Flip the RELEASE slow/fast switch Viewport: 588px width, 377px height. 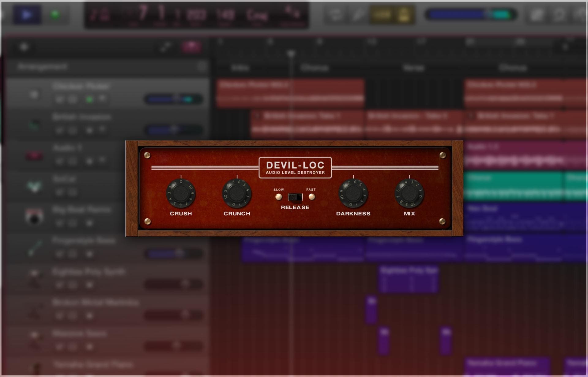click(295, 197)
